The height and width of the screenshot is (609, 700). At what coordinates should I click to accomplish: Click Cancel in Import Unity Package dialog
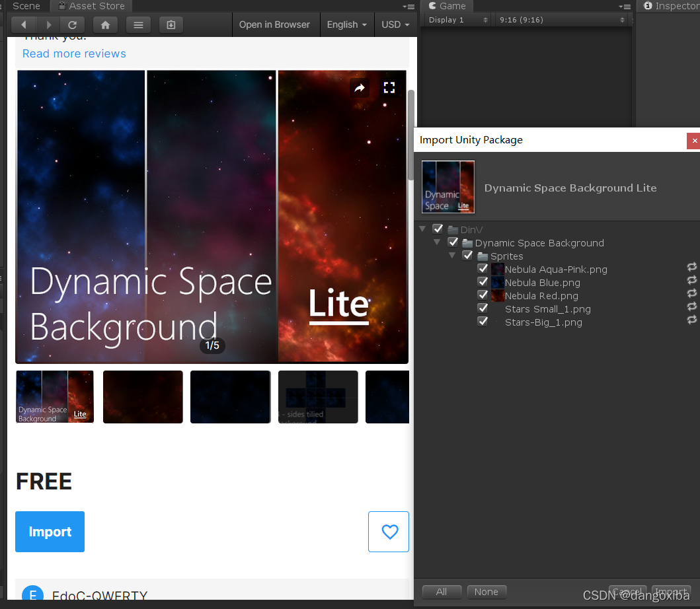[628, 592]
